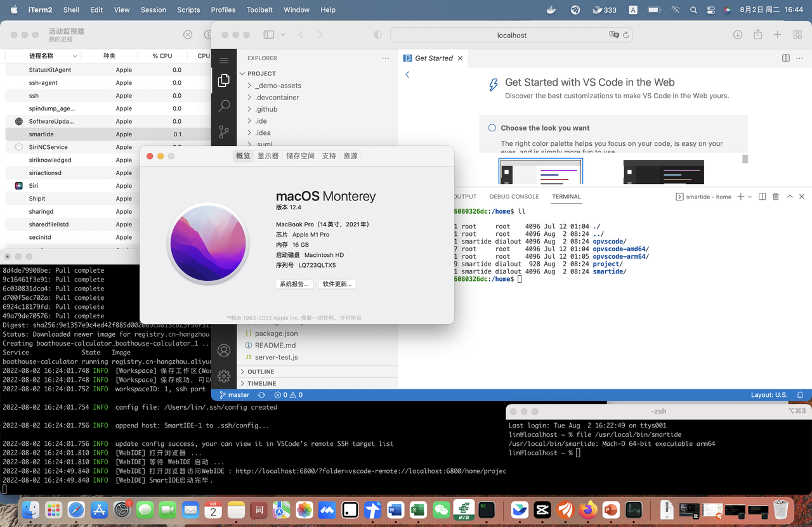Select the Choose the look you want radio

coord(492,127)
